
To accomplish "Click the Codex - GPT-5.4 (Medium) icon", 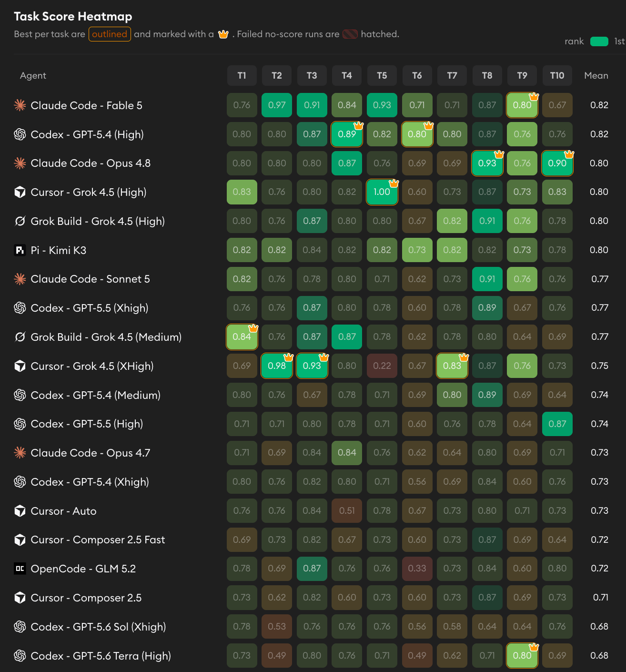I will [x=20, y=395].
